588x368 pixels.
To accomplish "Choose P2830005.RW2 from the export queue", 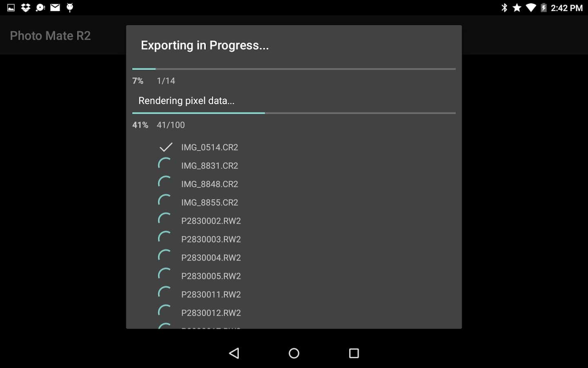I will (211, 276).
